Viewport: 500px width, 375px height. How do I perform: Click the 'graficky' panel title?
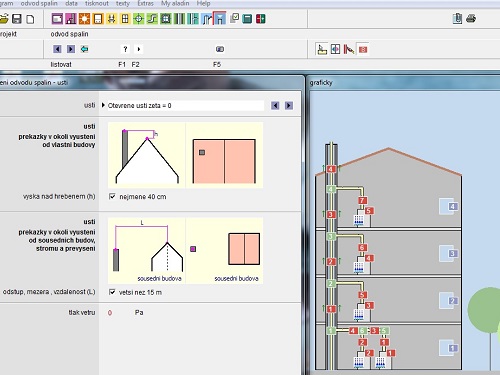click(x=321, y=83)
